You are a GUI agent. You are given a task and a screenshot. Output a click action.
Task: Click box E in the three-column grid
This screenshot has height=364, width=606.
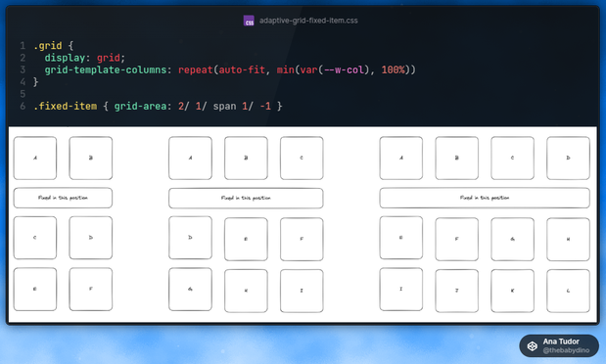(246, 239)
